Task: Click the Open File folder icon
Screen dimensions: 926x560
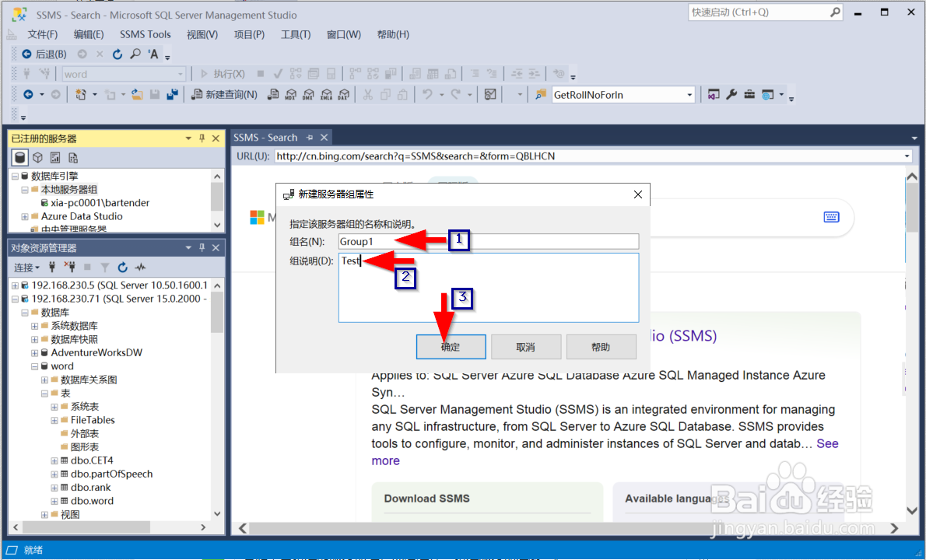Action: [137, 94]
